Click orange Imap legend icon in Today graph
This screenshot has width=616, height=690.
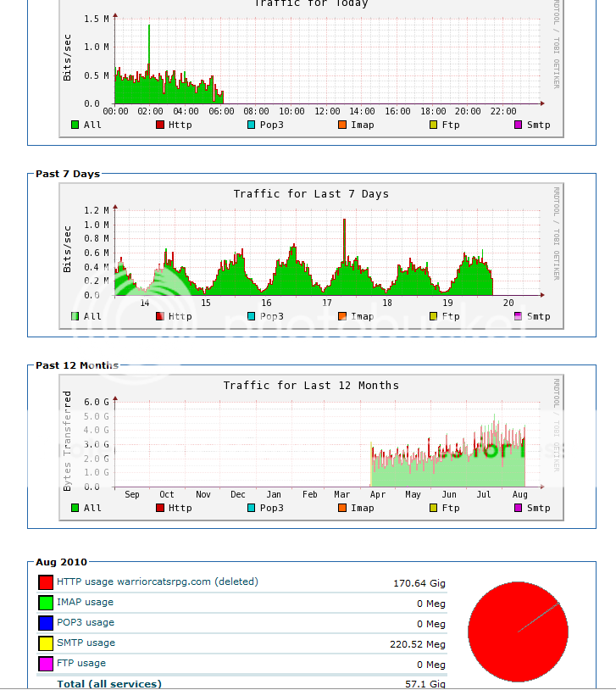click(342, 125)
